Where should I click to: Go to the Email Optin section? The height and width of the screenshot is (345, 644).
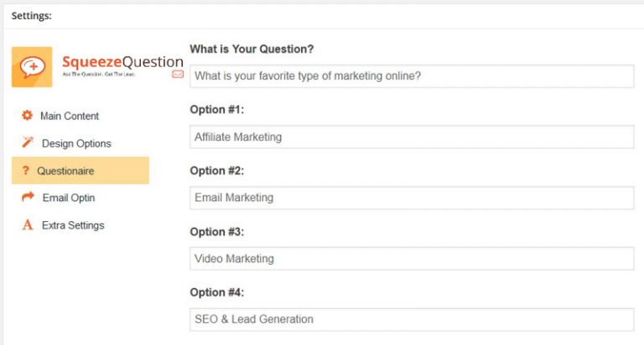tap(69, 198)
